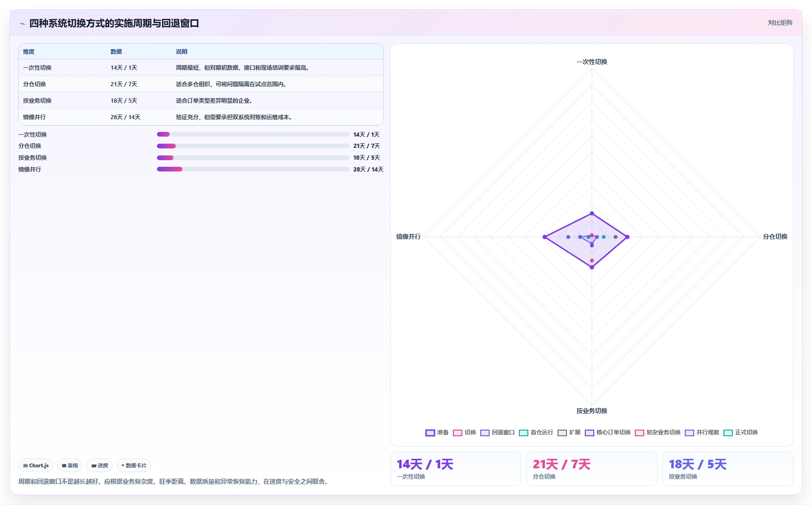The height and width of the screenshot is (505, 812).
Task: Toggle the 并行观察 legend series
Action: [x=702, y=432]
